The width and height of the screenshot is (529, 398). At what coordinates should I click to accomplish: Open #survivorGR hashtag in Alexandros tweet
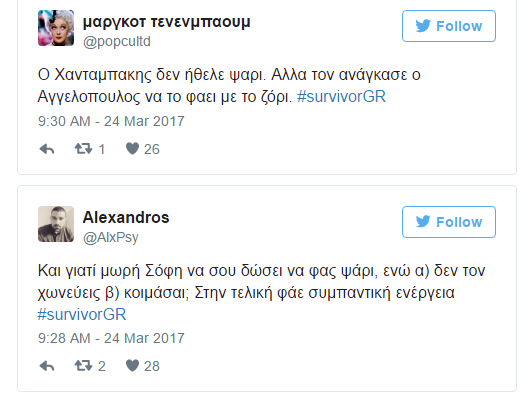[x=82, y=314]
